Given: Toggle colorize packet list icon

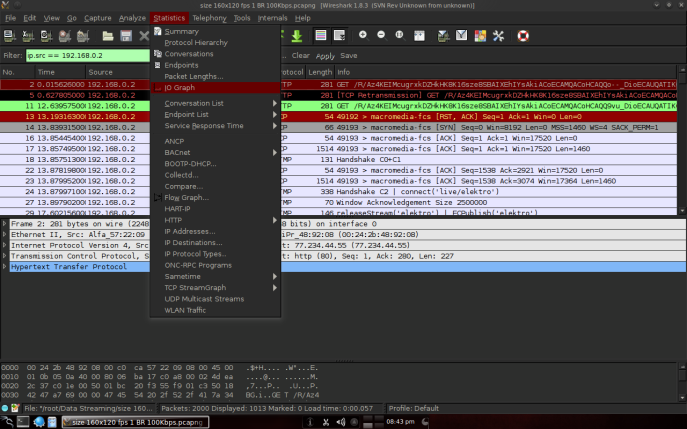Looking at the screenshot, I should click(x=321, y=35).
